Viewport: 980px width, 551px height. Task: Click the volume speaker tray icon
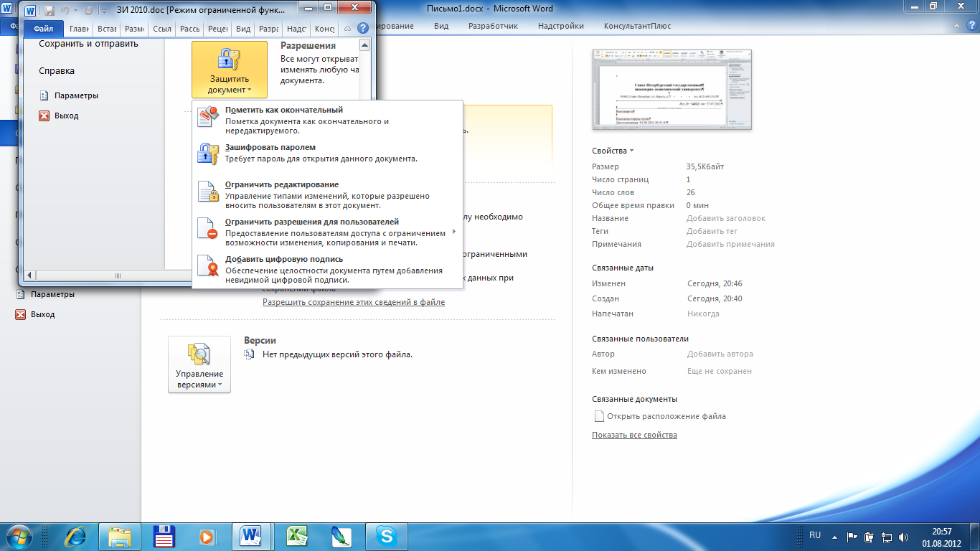point(904,536)
